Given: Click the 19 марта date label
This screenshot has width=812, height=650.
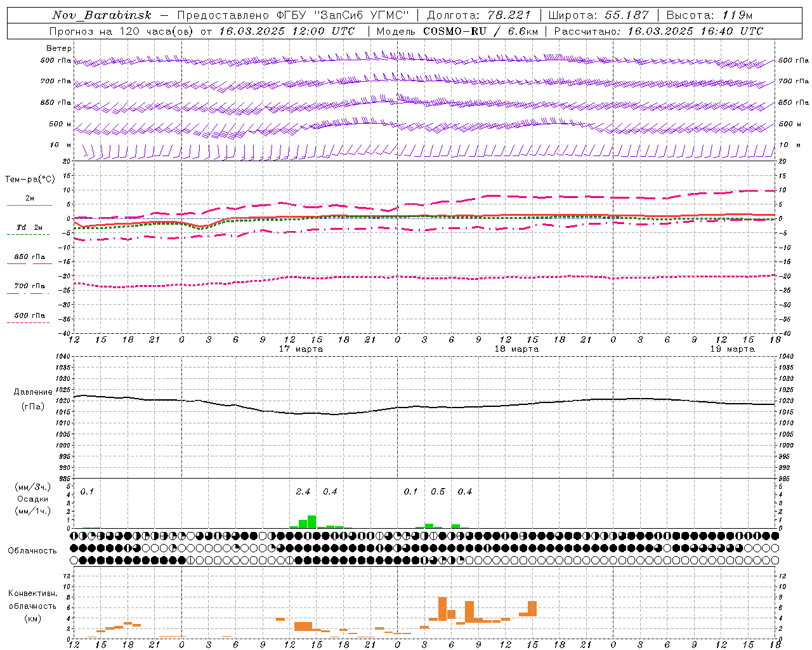Looking at the screenshot, I should point(732,349).
